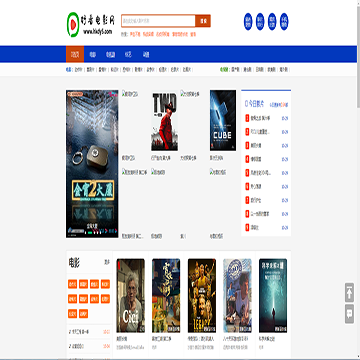Screen dimensions: 360x360
Task: Click the first red rank badge in today's list
Action: pyautogui.click(x=247, y=118)
